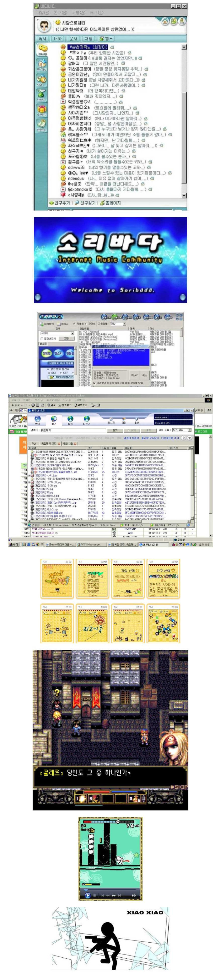
Task: Switch to the 채팅 tab in BuddyBuddy
Action: (88, 38)
